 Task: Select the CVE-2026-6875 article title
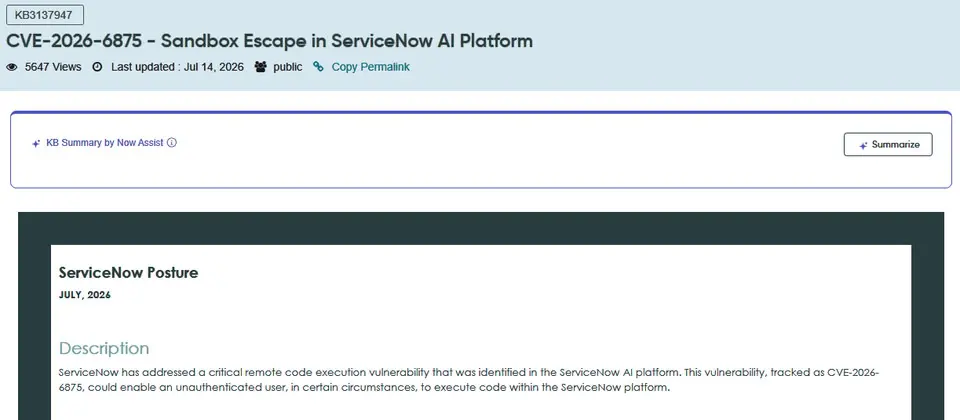269,41
